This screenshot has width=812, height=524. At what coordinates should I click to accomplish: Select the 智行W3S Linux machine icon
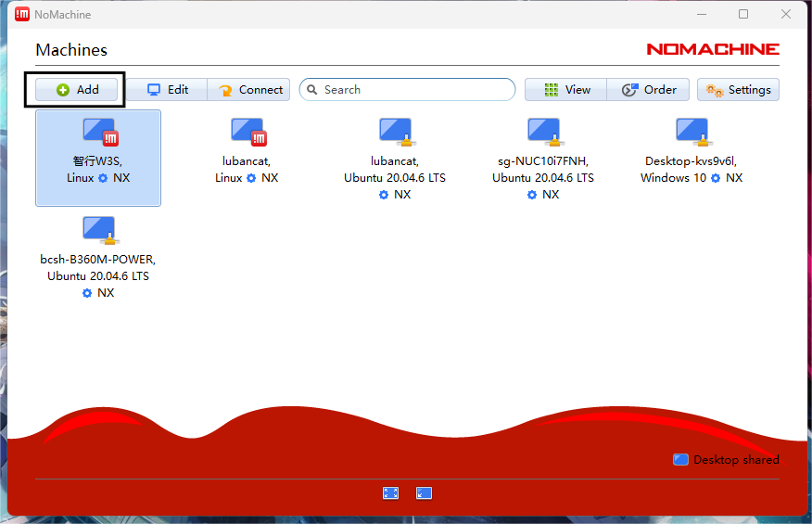[100, 132]
